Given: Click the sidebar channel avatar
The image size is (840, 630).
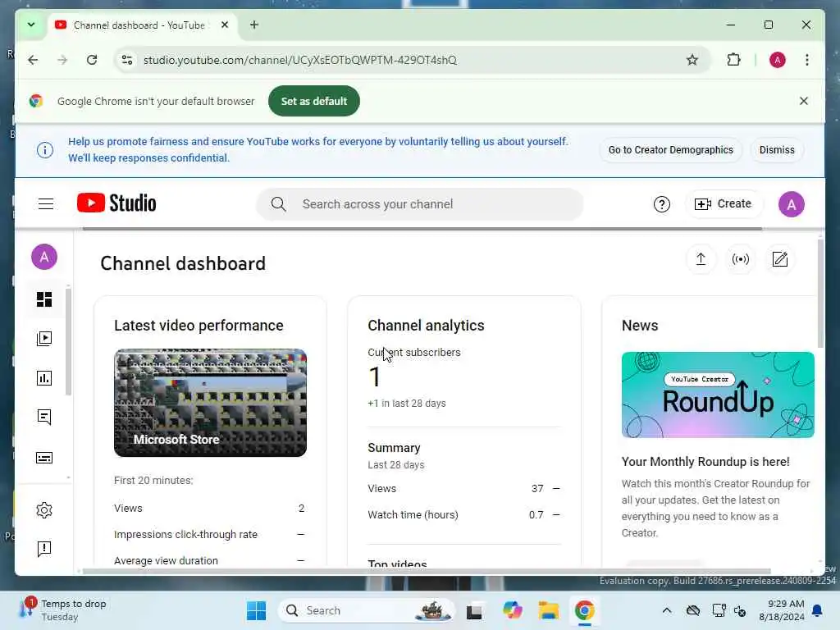Looking at the screenshot, I should point(44,257).
